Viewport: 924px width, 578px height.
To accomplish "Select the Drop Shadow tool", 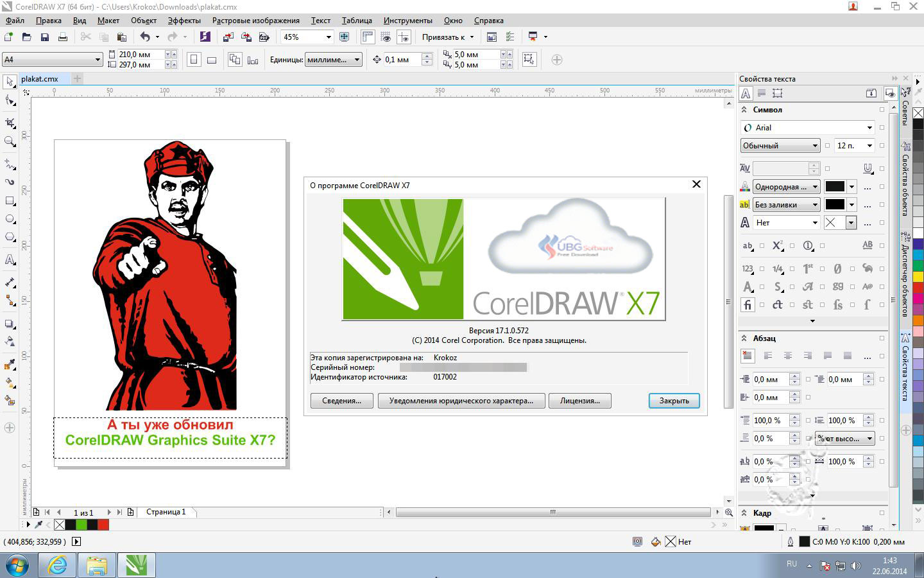I will point(10,324).
